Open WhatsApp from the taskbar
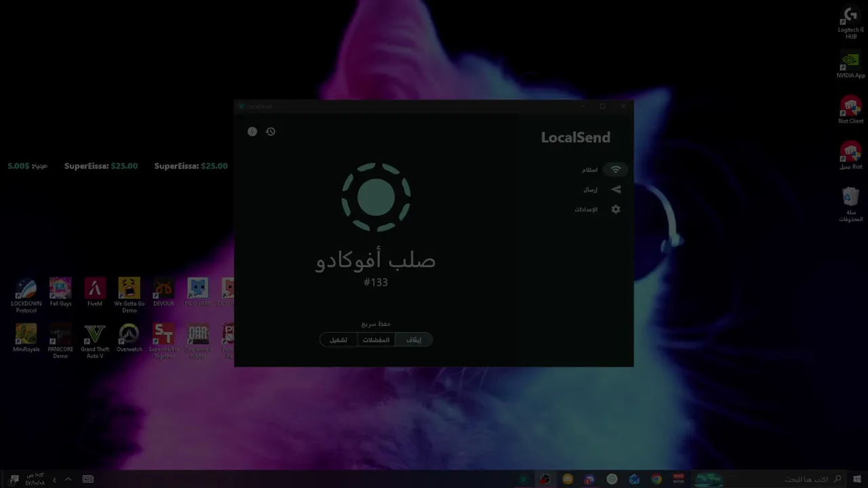Screen dimensions: 868x488 click(x=612, y=479)
